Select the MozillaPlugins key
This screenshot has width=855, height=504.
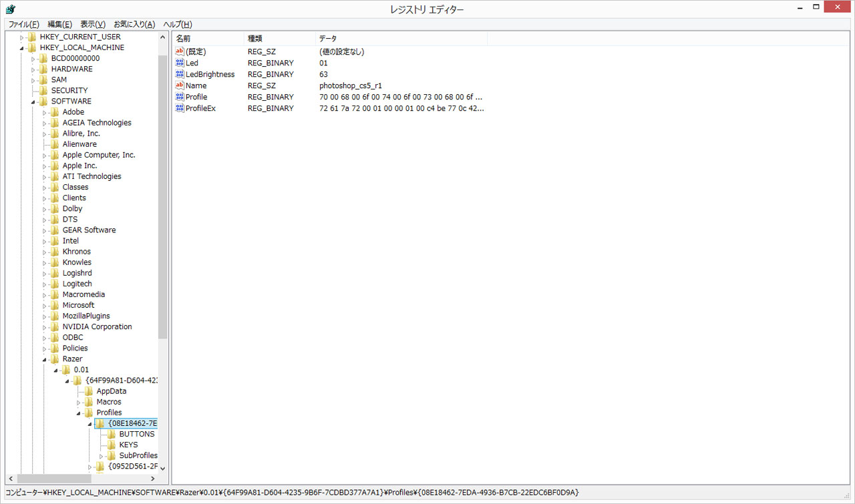point(86,316)
